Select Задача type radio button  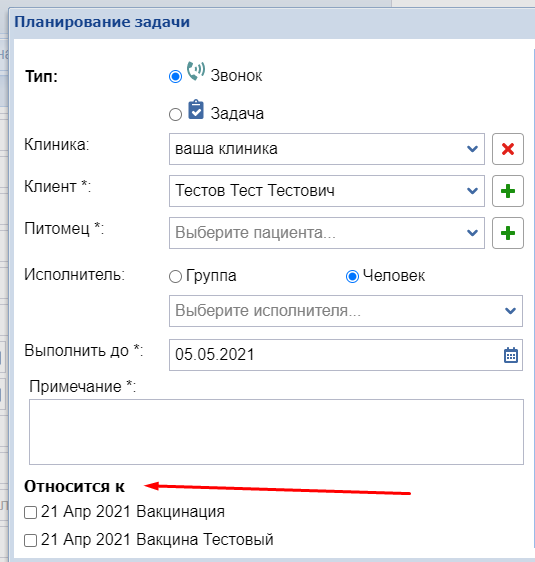coord(175,115)
